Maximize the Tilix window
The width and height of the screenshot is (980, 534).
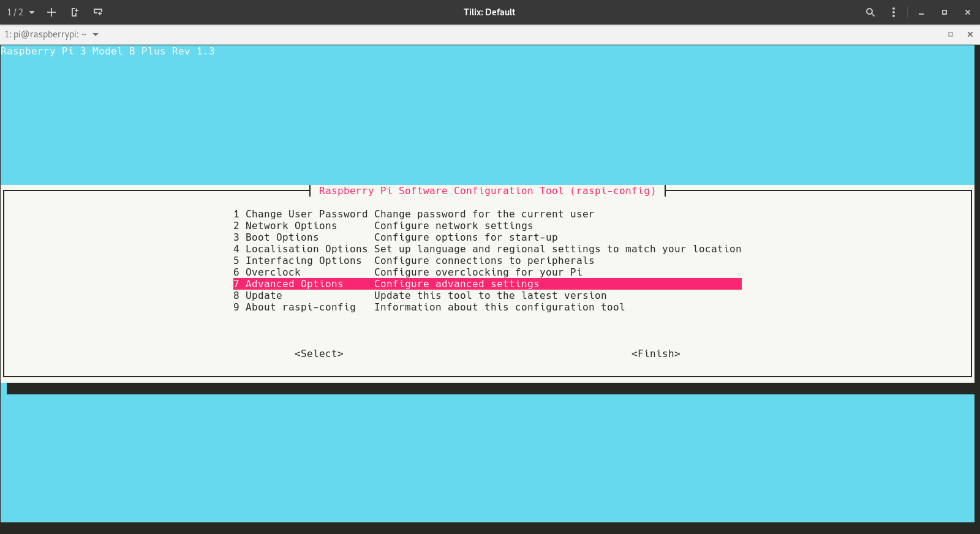click(x=944, y=12)
